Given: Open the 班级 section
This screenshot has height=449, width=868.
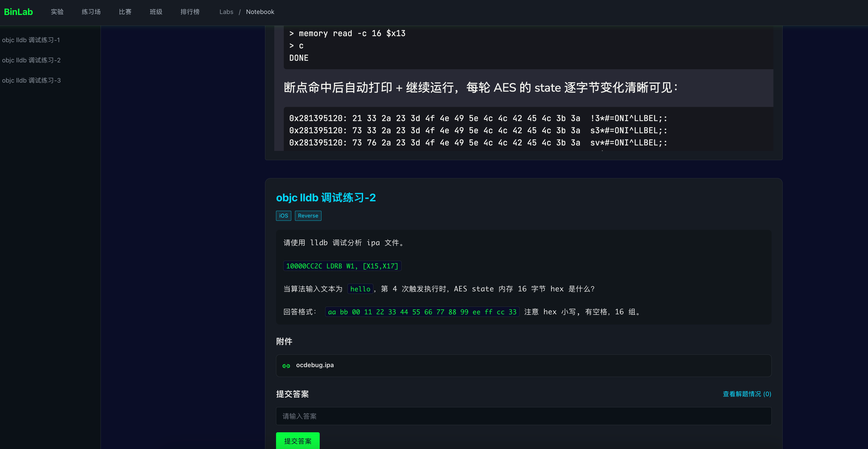Looking at the screenshot, I should tap(156, 11).
